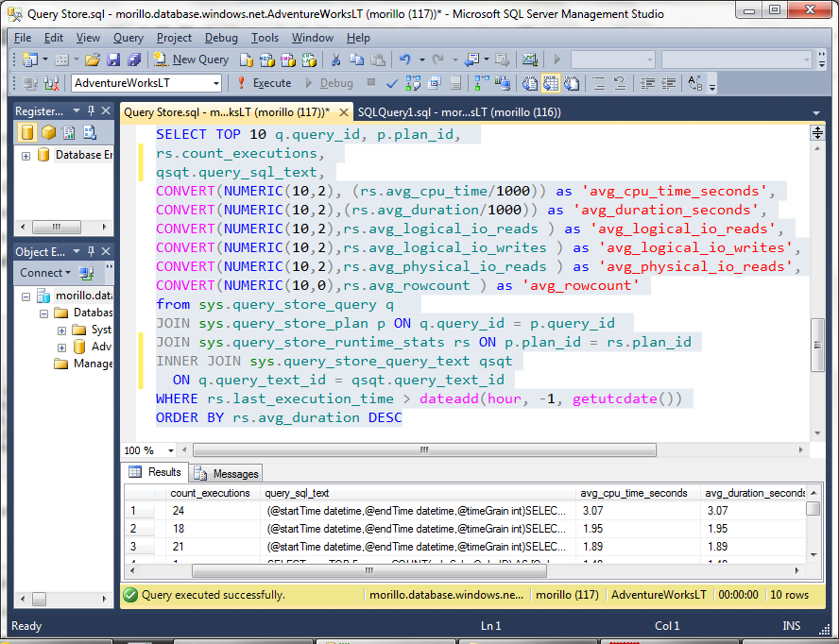
Task: Increase the indent of selected lines
Action: 668,83
